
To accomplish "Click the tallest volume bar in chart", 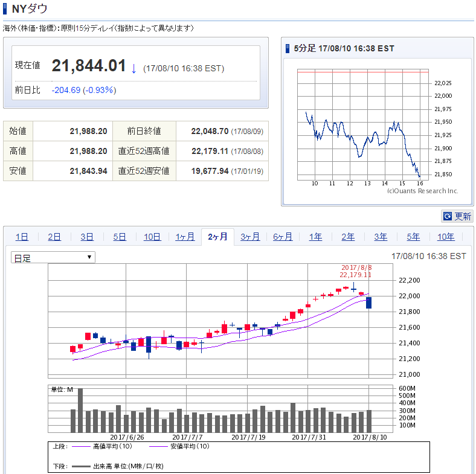I will point(80,410).
